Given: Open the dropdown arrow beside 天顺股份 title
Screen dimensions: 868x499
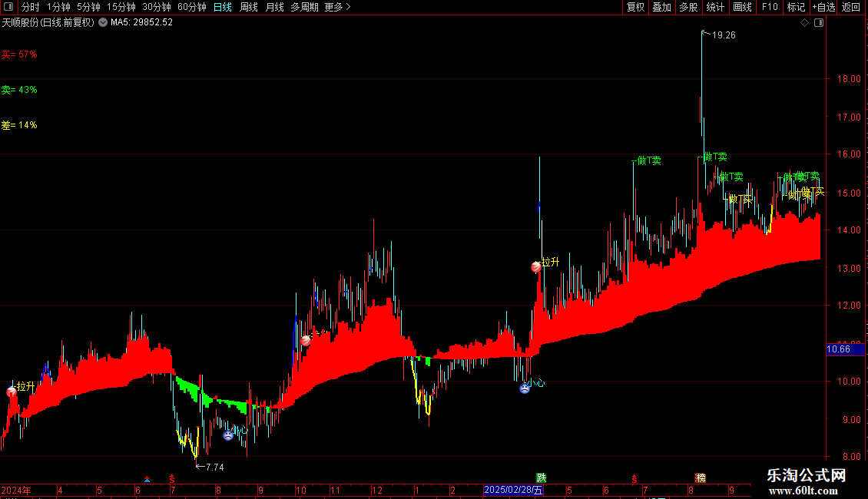Looking at the screenshot, I should point(103,22).
